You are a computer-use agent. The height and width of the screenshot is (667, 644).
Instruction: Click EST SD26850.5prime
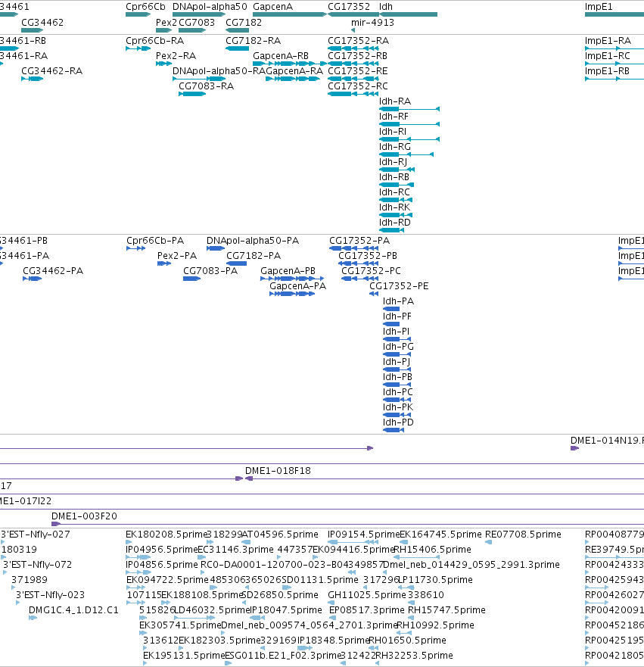pyautogui.click(x=280, y=595)
